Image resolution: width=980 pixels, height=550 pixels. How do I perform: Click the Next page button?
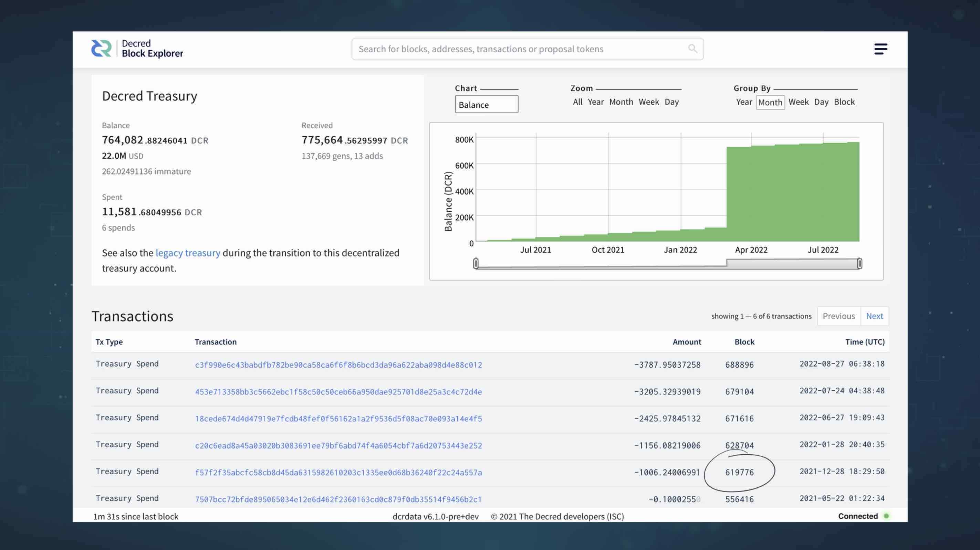(x=874, y=316)
